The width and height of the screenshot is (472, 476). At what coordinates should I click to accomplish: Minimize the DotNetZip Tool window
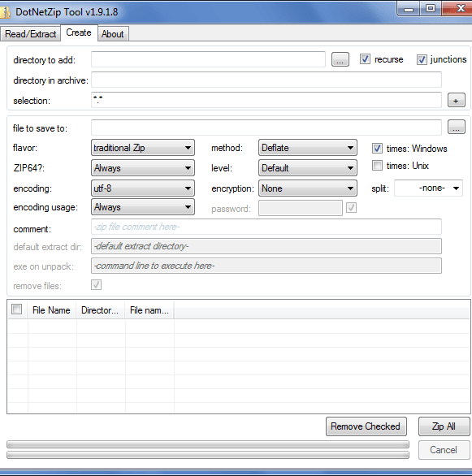coord(409,8)
